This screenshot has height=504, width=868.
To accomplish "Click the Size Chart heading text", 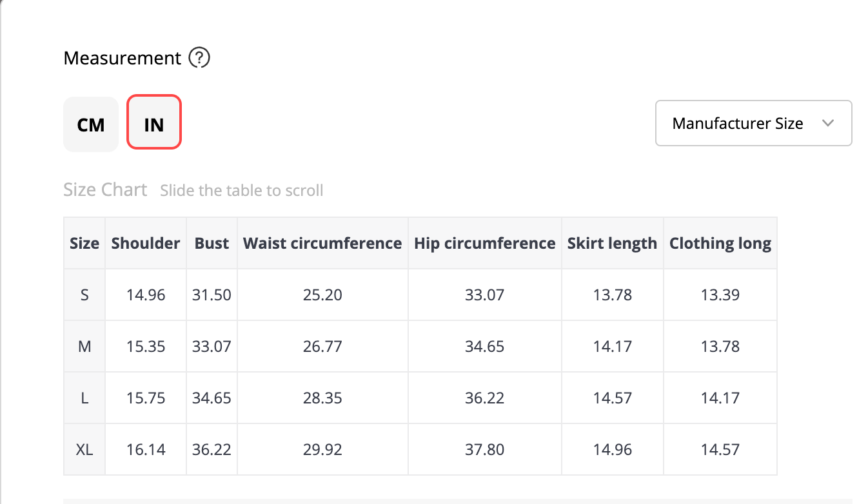I will coord(105,190).
